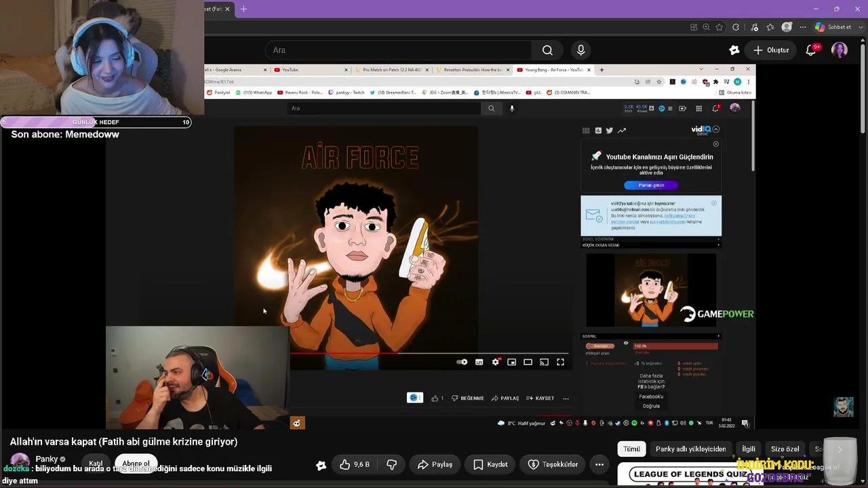
Task: Open a new tab in the outer browser
Action: pos(243,9)
